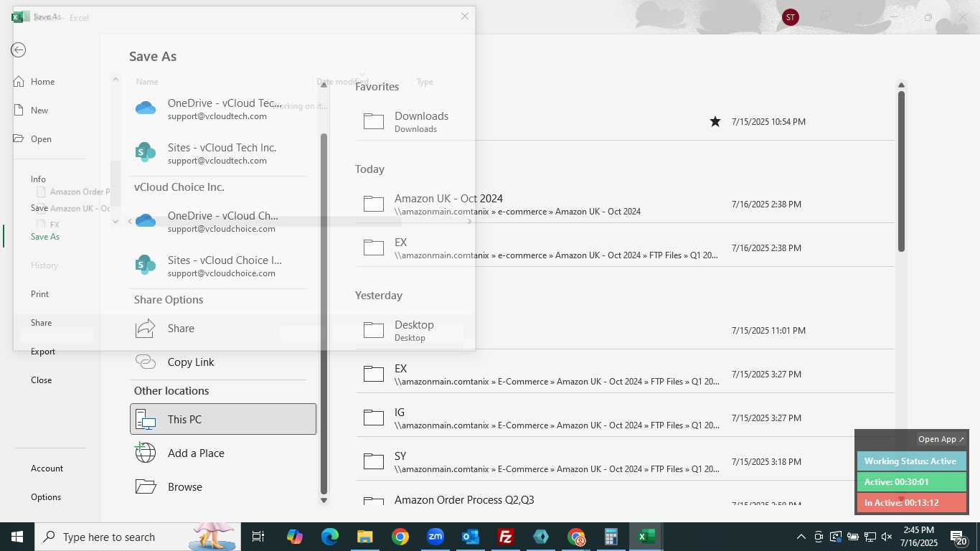Click the OneDrive cloud icon for support@vcloudchoice.com
This screenshot has height=551, width=980.
[x=146, y=221]
